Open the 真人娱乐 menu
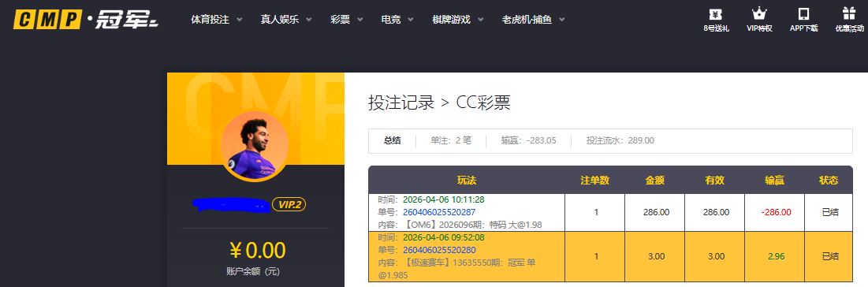Image resolution: width=868 pixels, height=287 pixels. pyautogui.click(x=280, y=20)
